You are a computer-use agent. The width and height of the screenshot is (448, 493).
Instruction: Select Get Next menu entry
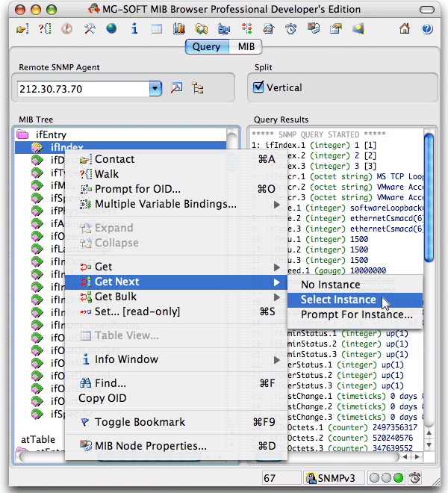(175, 282)
